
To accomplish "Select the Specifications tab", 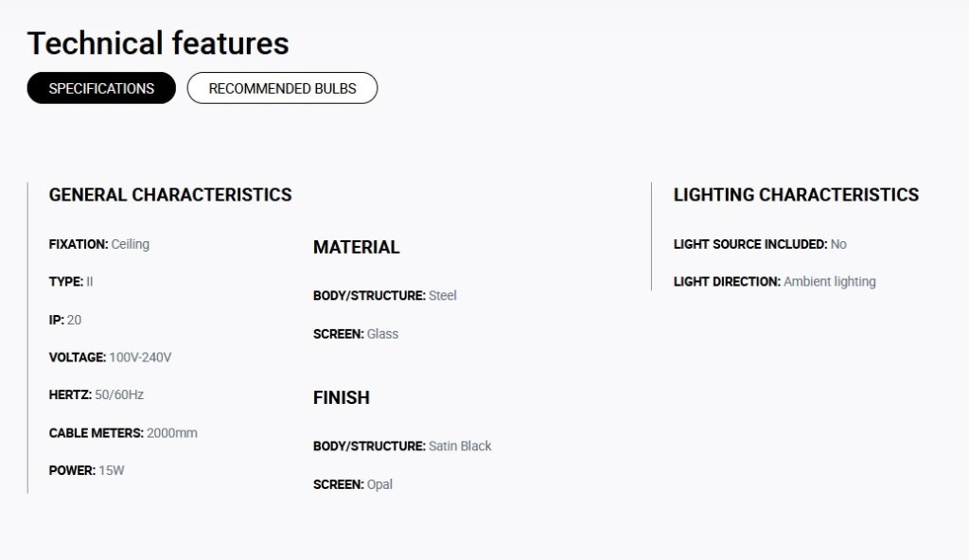I will tap(101, 88).
